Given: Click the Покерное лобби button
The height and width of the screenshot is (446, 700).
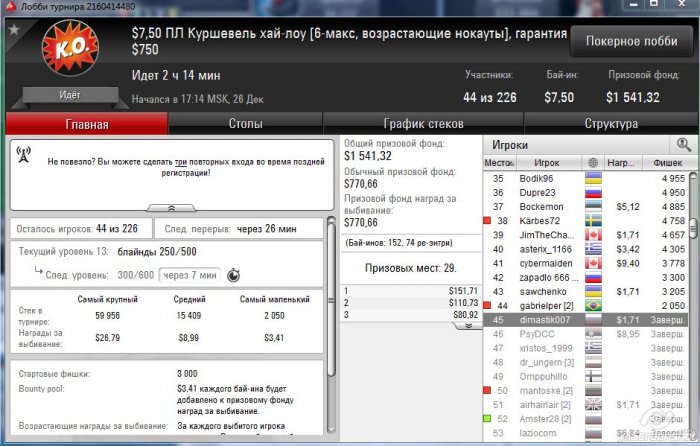Looking at the screenshot, I should (x=632, y=41).
